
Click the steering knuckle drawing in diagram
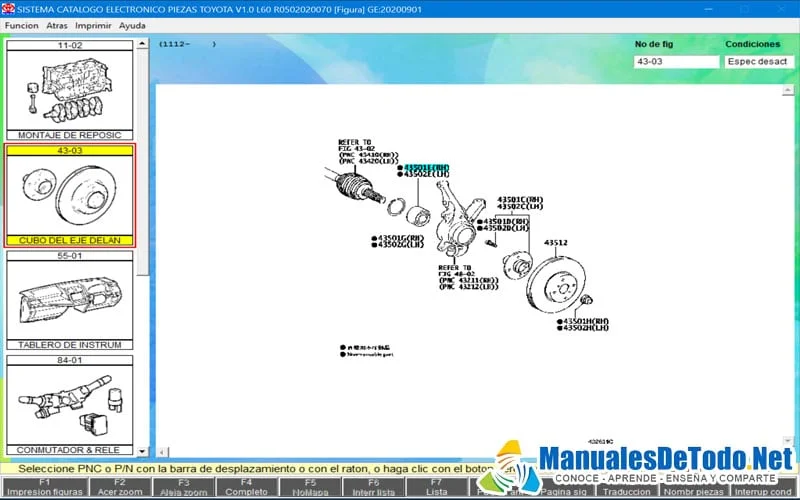pos(457,218)
